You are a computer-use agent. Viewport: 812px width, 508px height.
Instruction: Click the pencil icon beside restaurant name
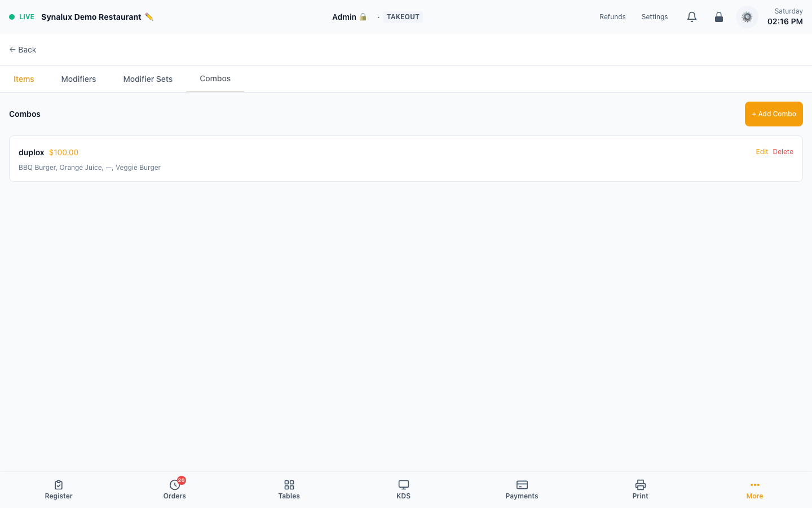pos(149,17)
